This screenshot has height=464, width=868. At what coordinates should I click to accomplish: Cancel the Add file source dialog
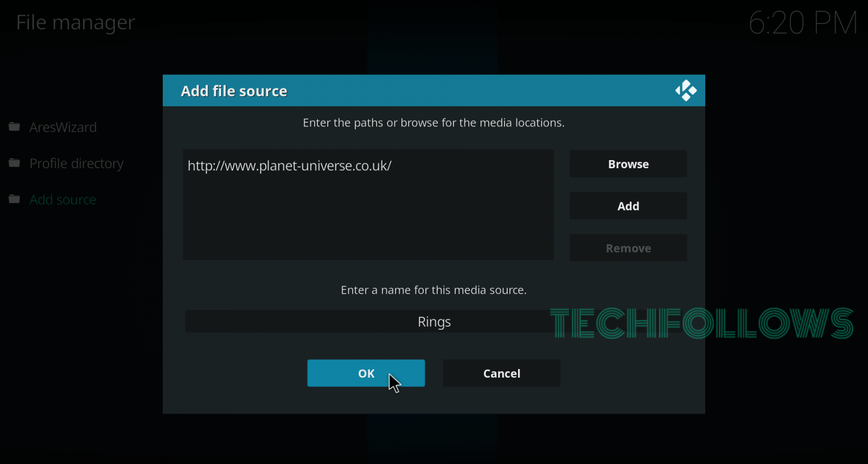[502, 373]
